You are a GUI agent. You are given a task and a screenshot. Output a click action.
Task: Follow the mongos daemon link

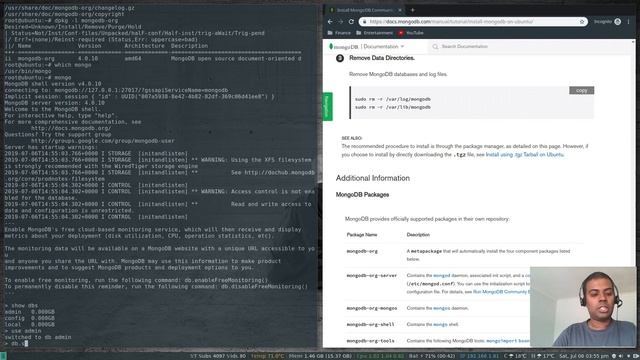coord(442,308)
